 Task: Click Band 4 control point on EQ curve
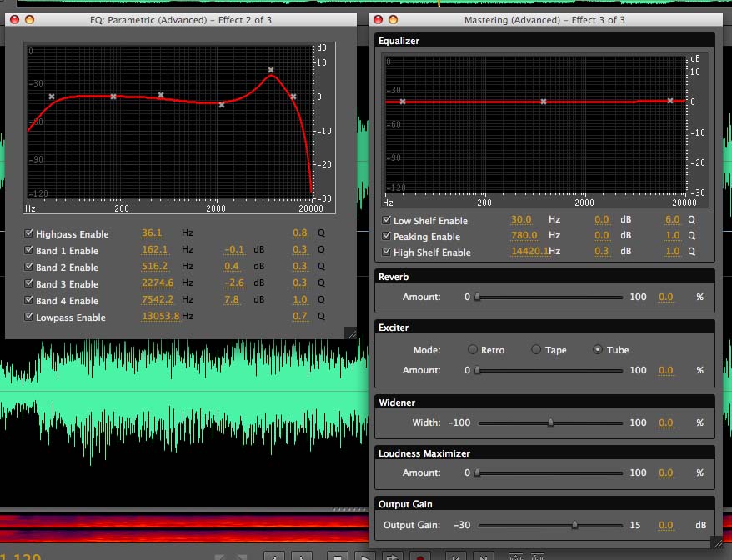coord(270,70)
